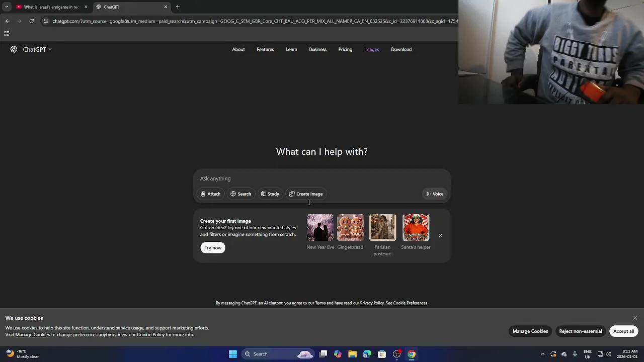
Task: Select the Parisian postcard style thumbnail
Action: click(382, 228)
